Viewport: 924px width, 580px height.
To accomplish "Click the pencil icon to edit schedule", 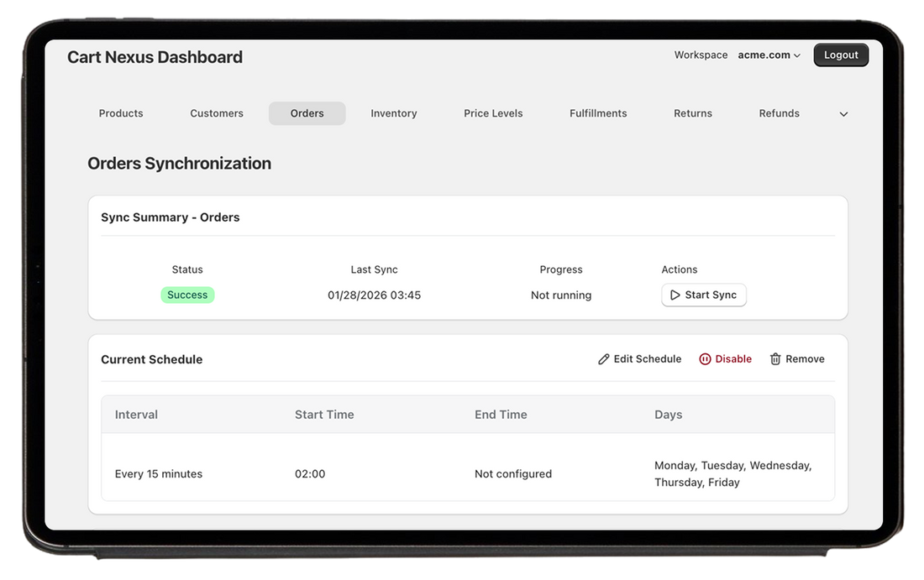I will pyautogui.click(x=604, y=358).
